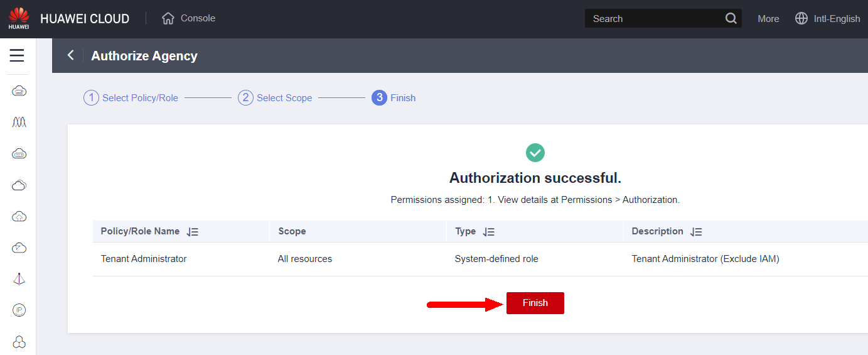Go to step 2 Select Scope
Screen dimensions: 868x355
click(x=275, y=98)
